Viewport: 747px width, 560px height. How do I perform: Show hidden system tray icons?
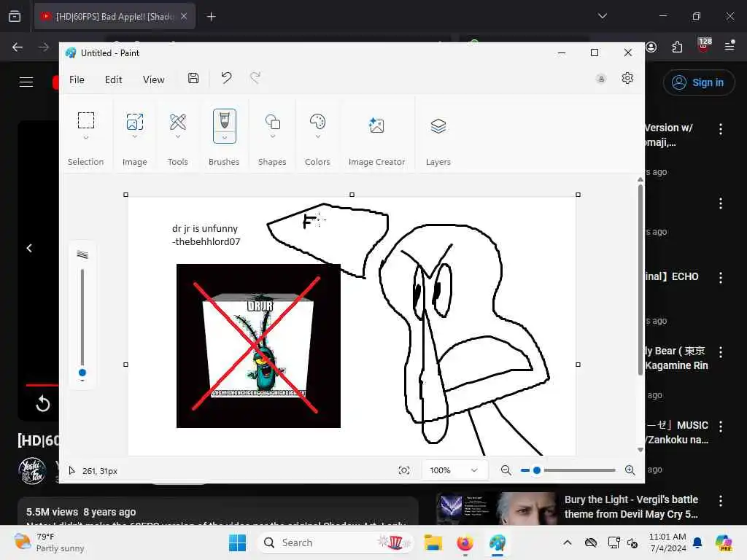[x=567, y=542]
